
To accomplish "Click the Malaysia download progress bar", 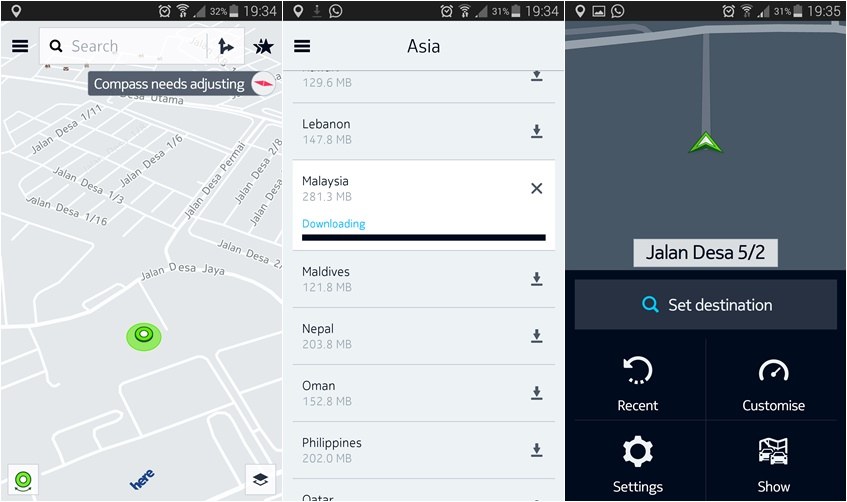I will pyautogui.click(x=424, y=237).
